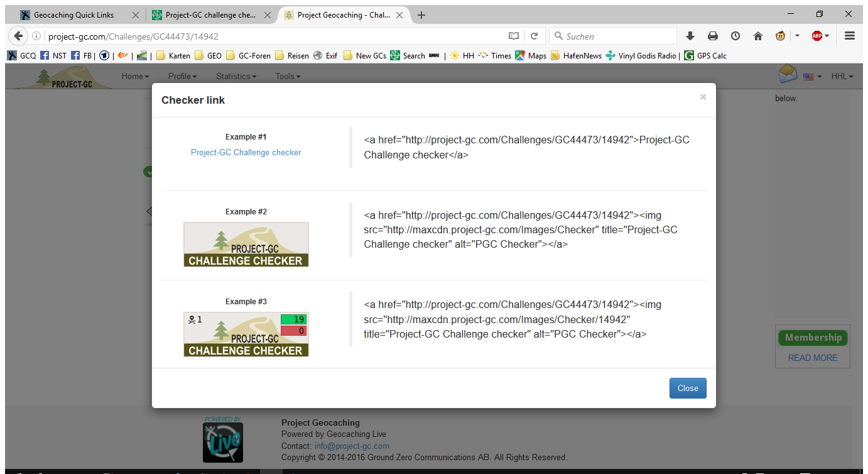Dismiss the dialog using the X icon
Screen dimensions: 868x474
pos(703,97)
